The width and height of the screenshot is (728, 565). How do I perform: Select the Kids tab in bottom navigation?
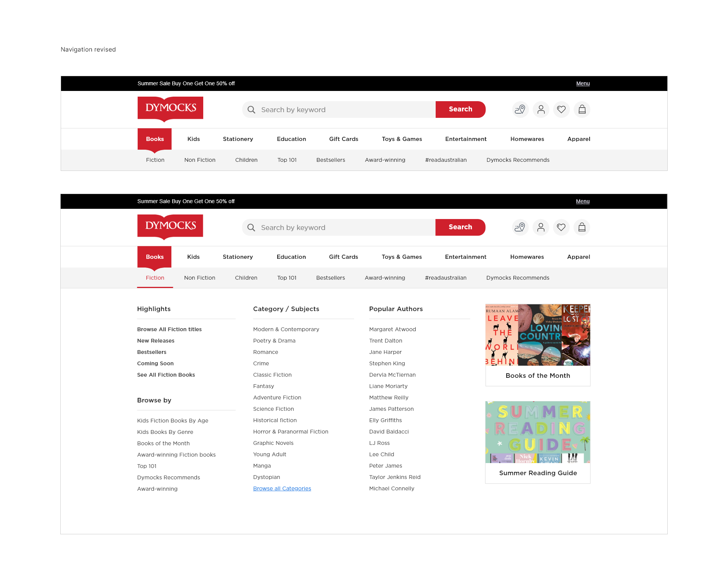tap(193, 257)
